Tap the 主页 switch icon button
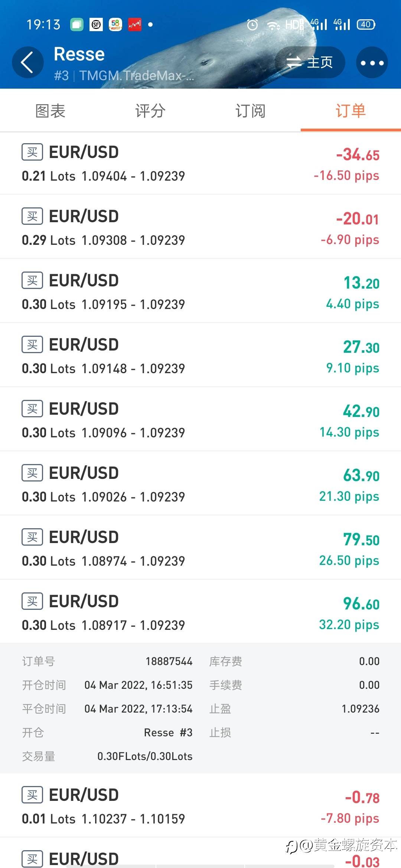The height and width of the screenshot is (868, 401). pyautogui.click(x=310, y=62)
